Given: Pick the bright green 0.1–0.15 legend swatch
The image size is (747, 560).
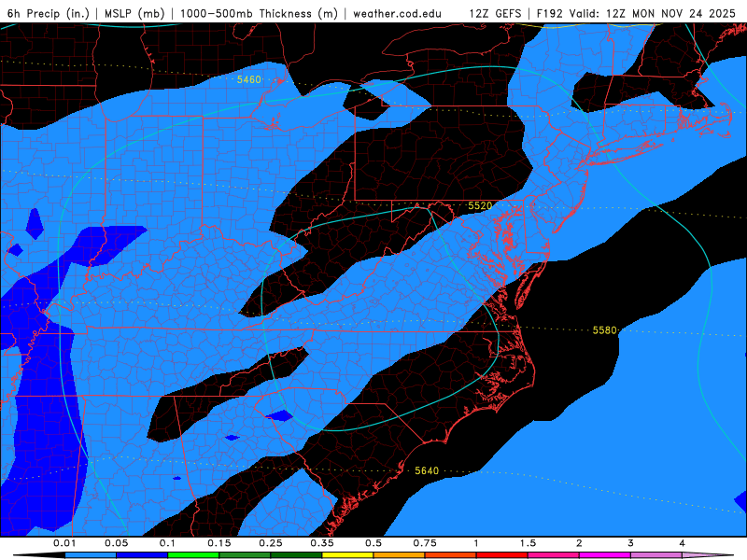Looking at the screenshot, I should point(193,555).
